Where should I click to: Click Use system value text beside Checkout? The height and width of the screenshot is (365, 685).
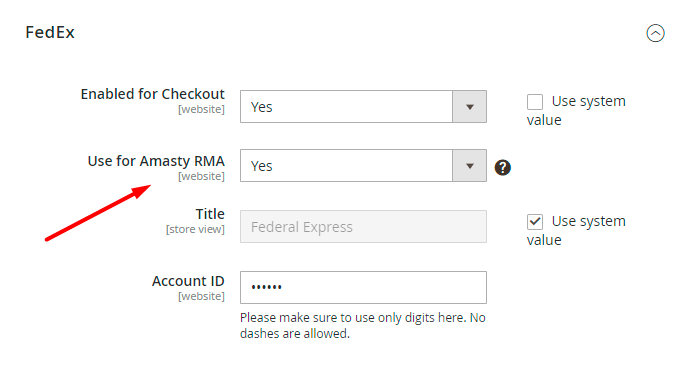576,110
